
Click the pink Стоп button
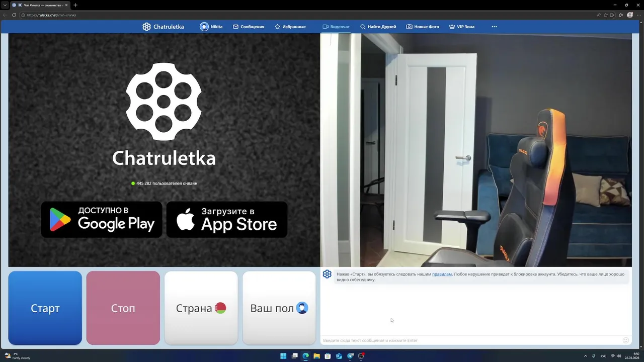click(x=123, y=308)
